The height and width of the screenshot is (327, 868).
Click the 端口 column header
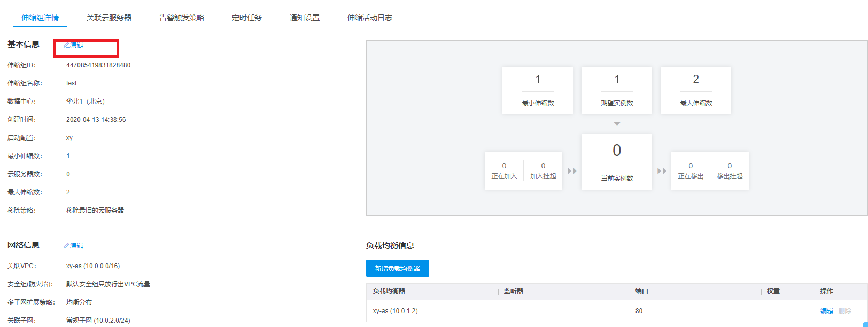point(642,291)
